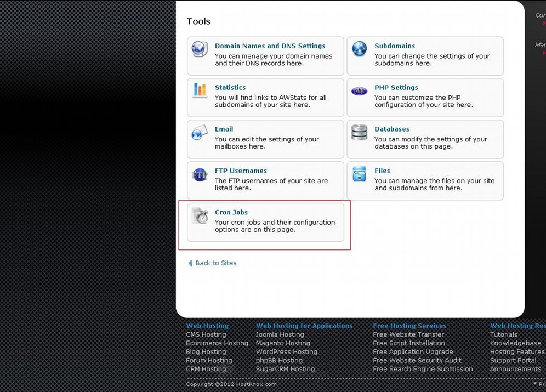This screenshot has height=392, width=546.
Task: Open the Files link
Action: pyautogui.click(x=382, y=171)
